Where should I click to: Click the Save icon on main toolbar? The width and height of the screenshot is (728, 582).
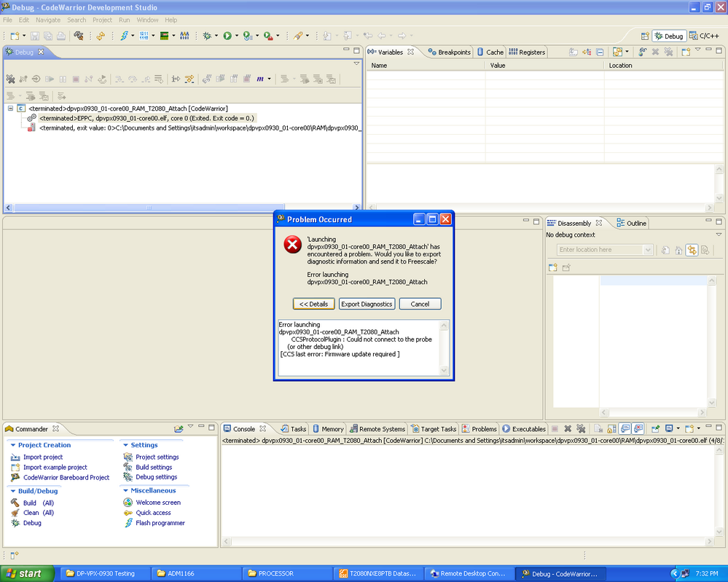pyautogui.click(x=34, y=35)
